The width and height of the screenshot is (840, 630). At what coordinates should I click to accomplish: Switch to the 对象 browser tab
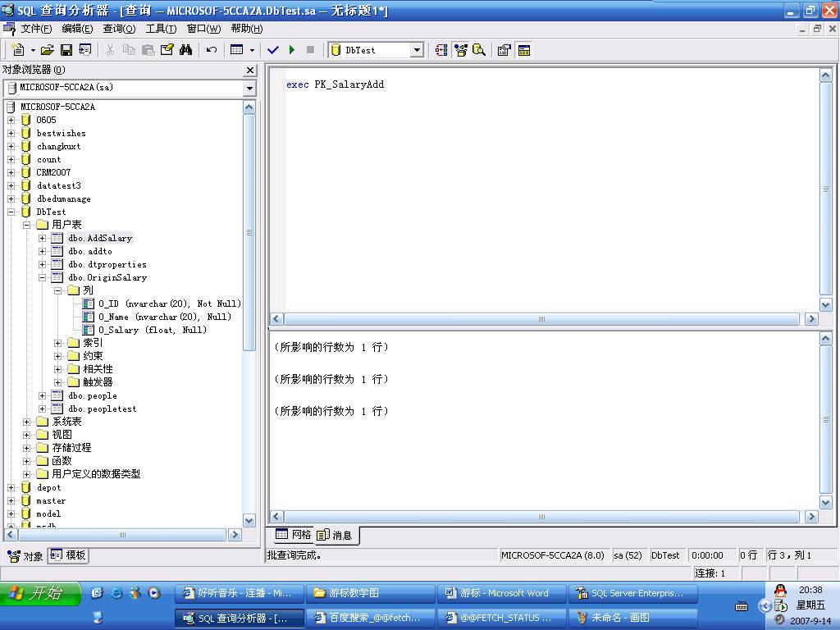point(25,556)
